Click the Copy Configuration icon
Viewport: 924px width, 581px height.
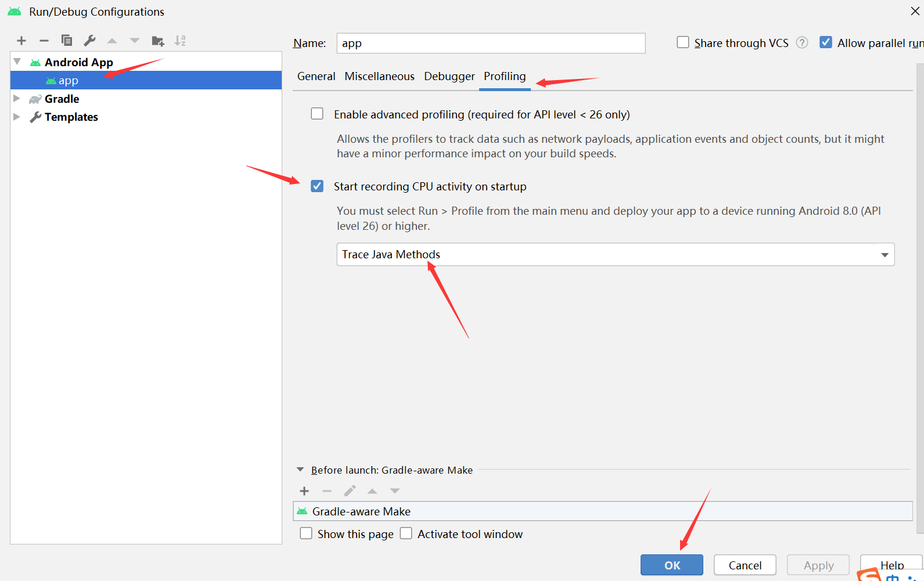pyautogui.click(x=67, y=41)
